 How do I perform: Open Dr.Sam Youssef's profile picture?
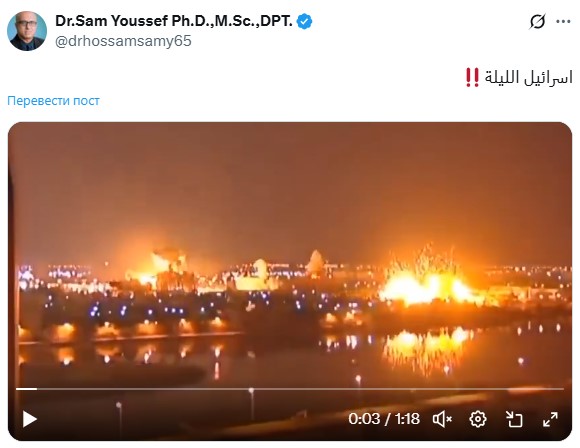[x=27, y=31]
